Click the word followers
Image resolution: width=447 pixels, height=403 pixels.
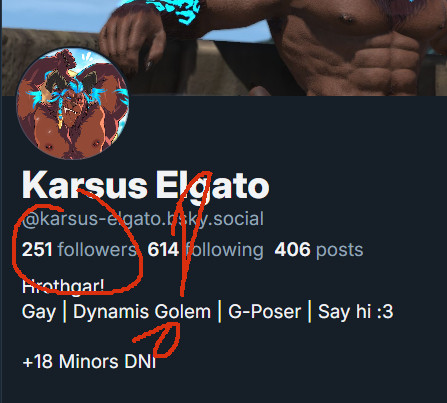click(x=97, y=250)
